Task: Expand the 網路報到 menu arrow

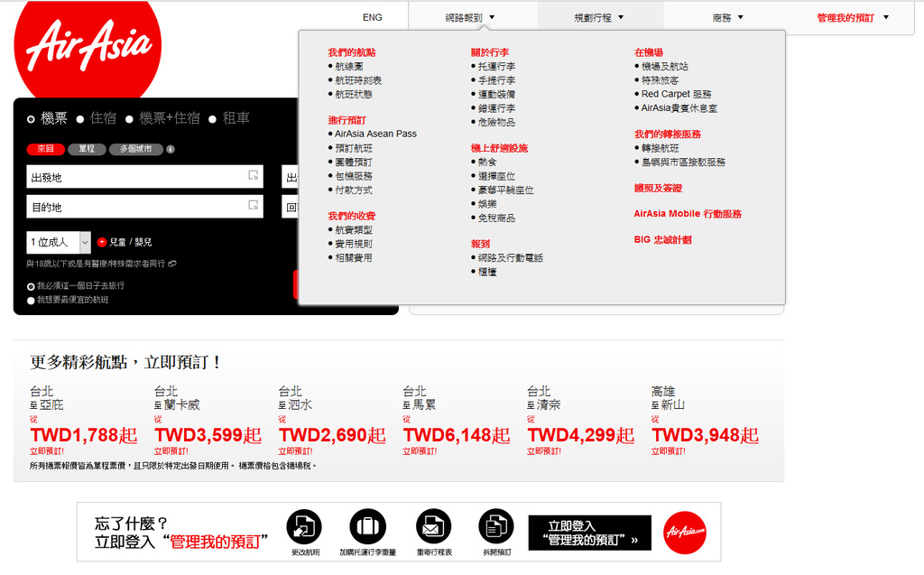Action: (492, 18)
